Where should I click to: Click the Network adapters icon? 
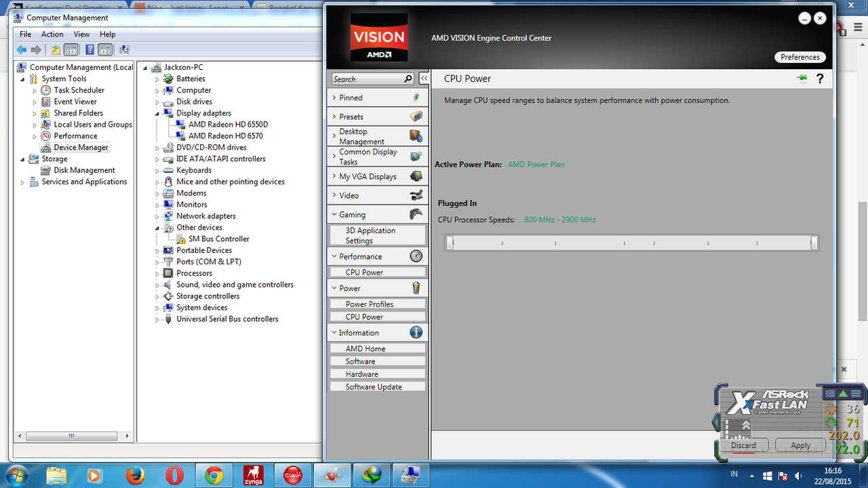(168, 216)
